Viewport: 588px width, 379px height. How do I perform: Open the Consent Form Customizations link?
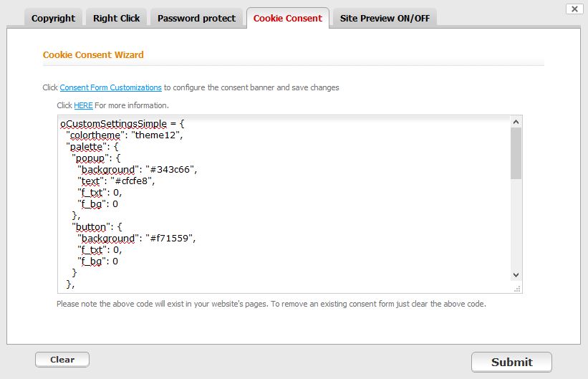(110, 87)
